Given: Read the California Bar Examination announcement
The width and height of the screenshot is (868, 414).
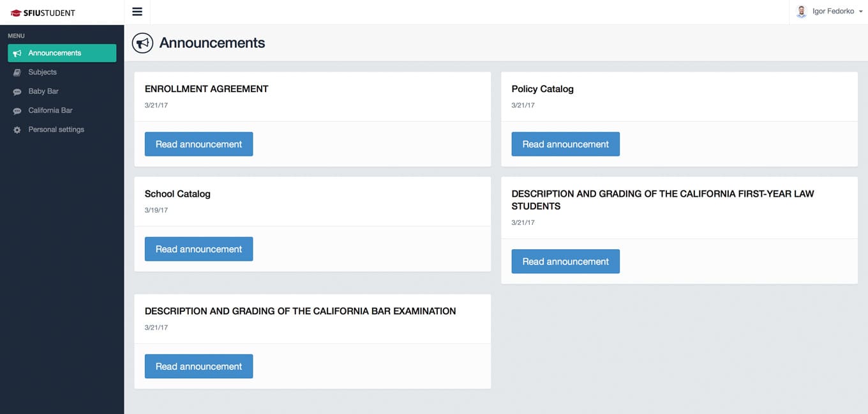Looking at the screenshot, I should pos(198,366).
